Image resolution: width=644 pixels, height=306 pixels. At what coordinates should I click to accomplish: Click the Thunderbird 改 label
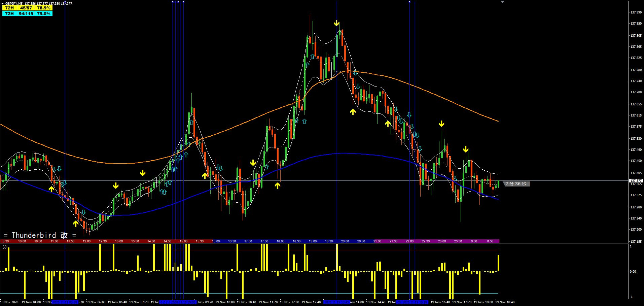click(x=40, y=235)
